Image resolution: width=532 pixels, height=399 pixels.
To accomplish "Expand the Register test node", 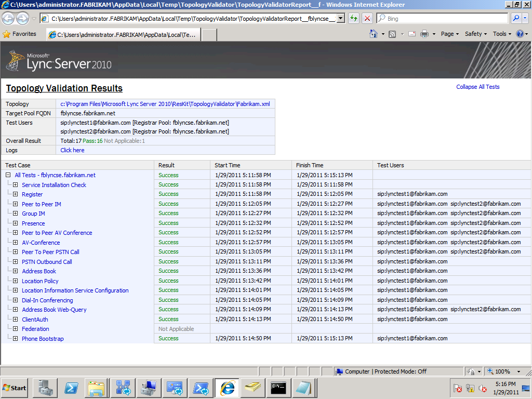I will tap(15, 194).
